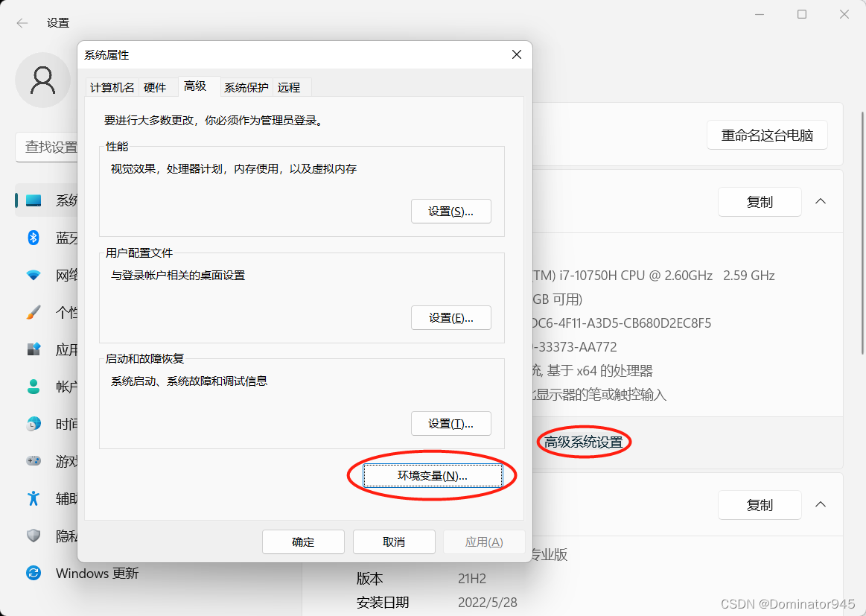Open 环境变量(N)... button

[433, 476]
